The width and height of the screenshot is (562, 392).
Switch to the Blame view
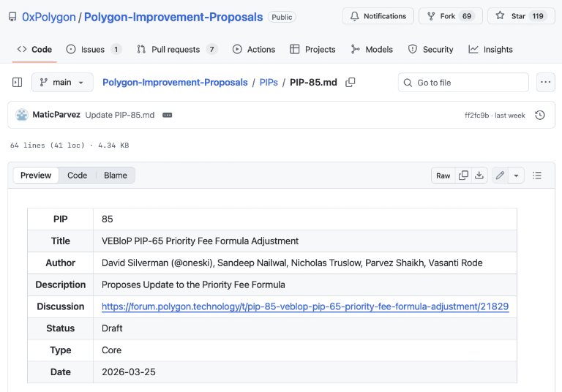116,176
